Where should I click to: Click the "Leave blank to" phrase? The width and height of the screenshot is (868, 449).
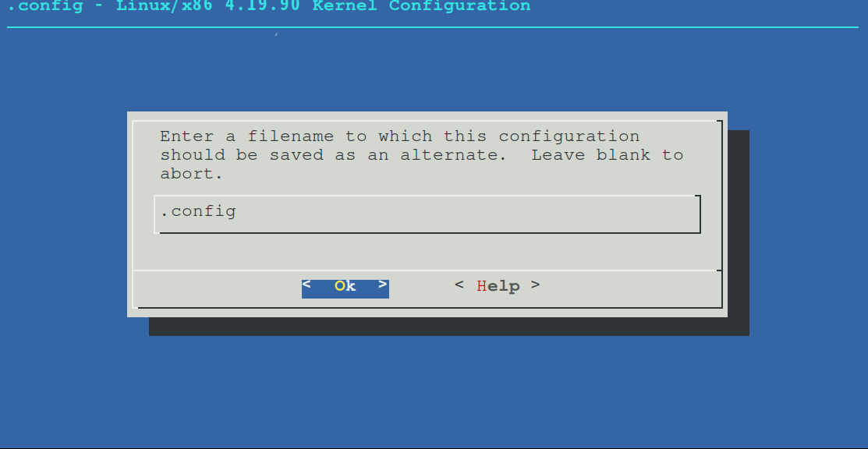(x=608, y=155)
